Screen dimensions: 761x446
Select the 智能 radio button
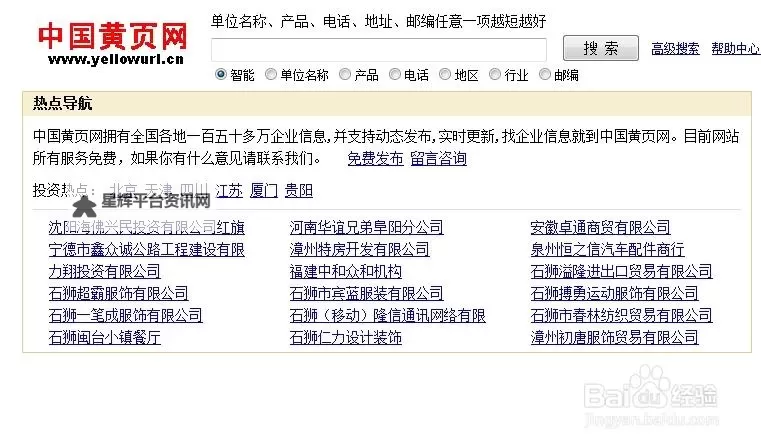pos(221,74)
